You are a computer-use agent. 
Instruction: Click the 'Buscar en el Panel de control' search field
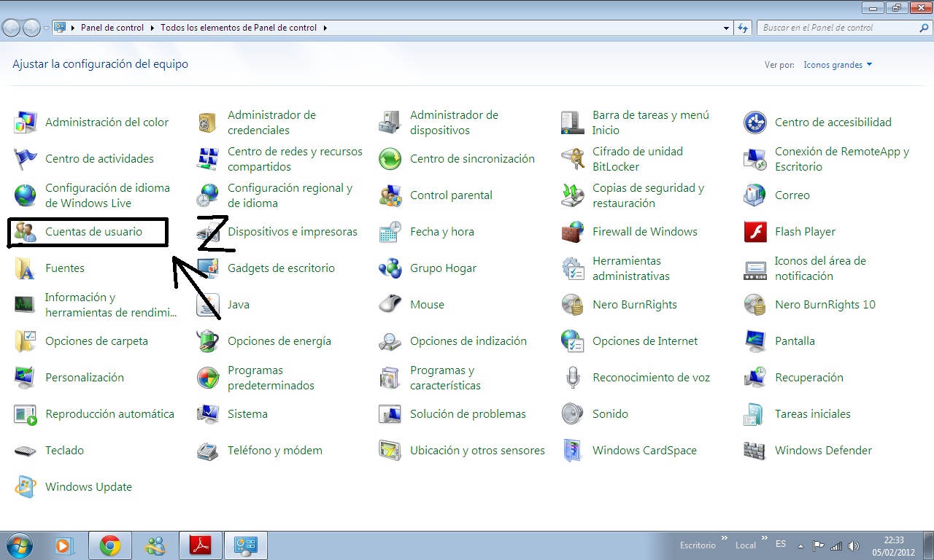pyautogui.click(x=839, y=28)
